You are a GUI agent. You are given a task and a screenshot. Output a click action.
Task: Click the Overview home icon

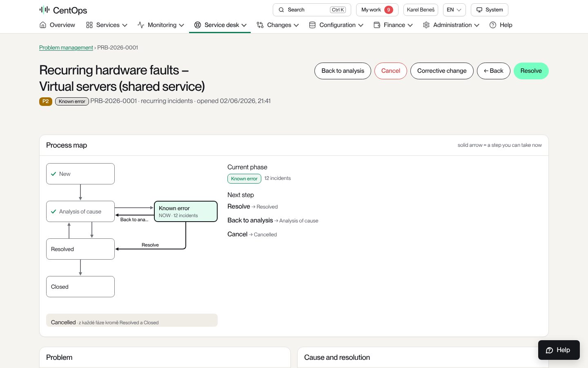tap(43, 25)
